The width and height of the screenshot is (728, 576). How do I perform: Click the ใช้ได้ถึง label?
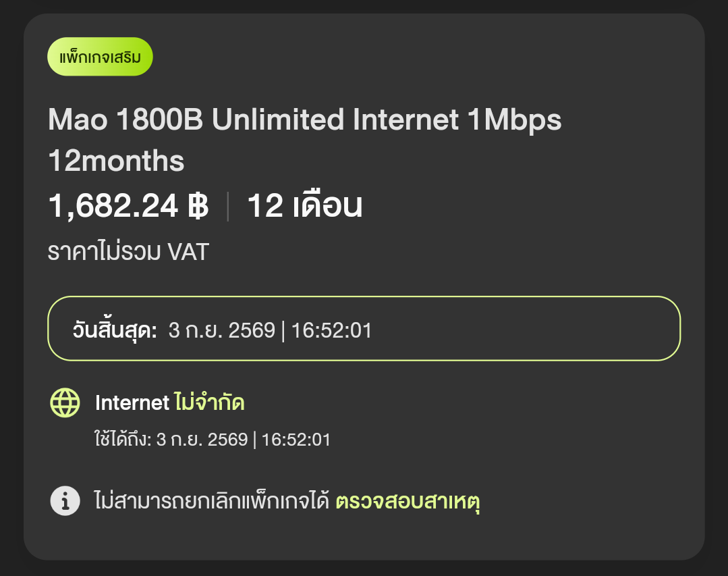coord(123,438)
